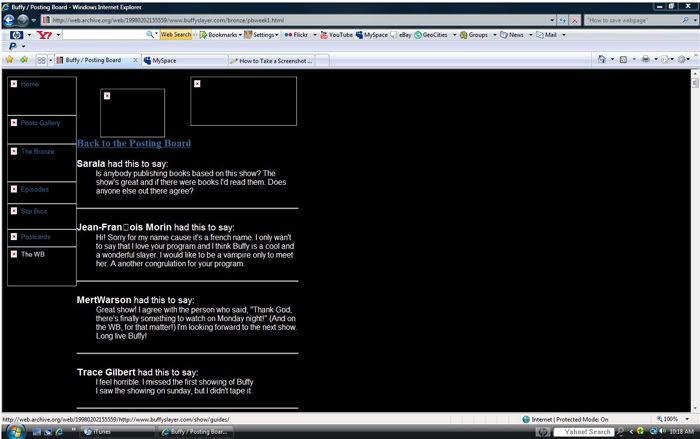The width and height of the screenshot is (700, 439).
Task: Click the 'How to save webpage' search box
Action: pyautogui.click(x=632, y=20)
